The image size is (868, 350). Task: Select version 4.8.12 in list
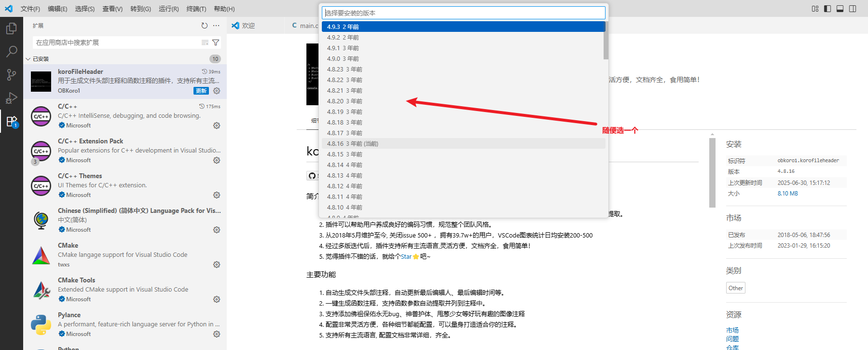tap(463, 186)
